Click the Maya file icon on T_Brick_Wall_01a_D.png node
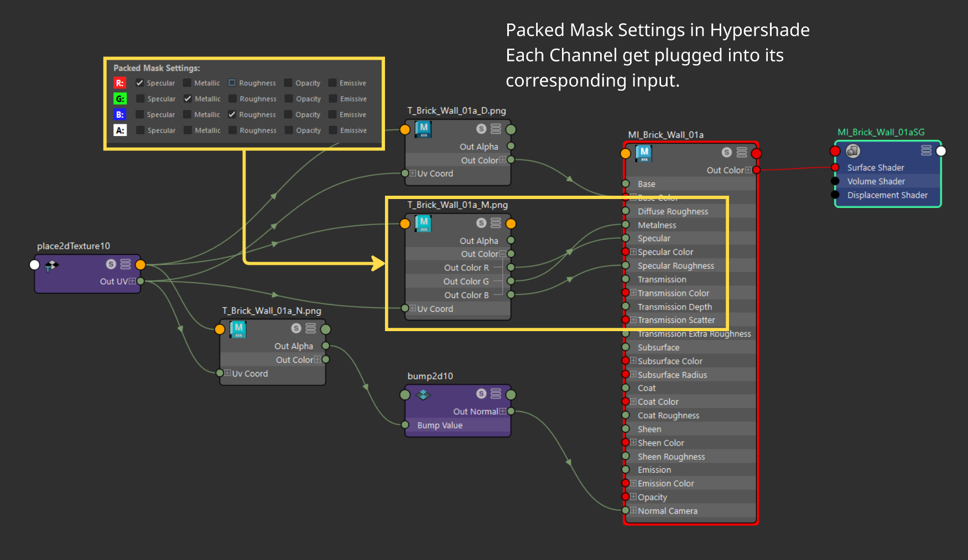968x560 pixels. pos(424,129)
